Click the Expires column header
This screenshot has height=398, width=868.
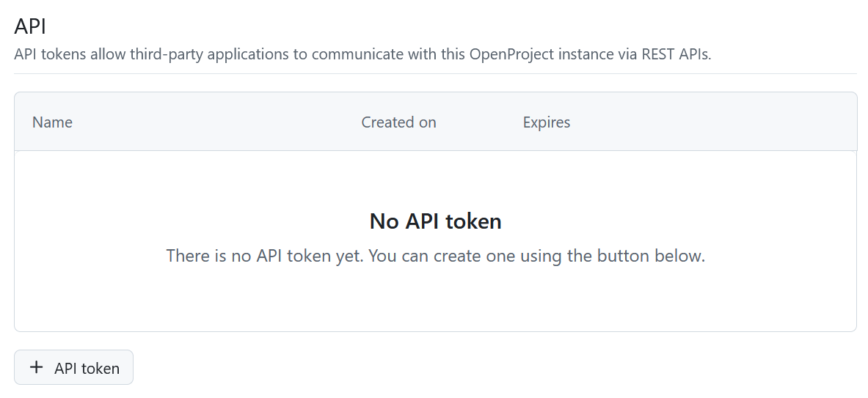coord(546,122)
